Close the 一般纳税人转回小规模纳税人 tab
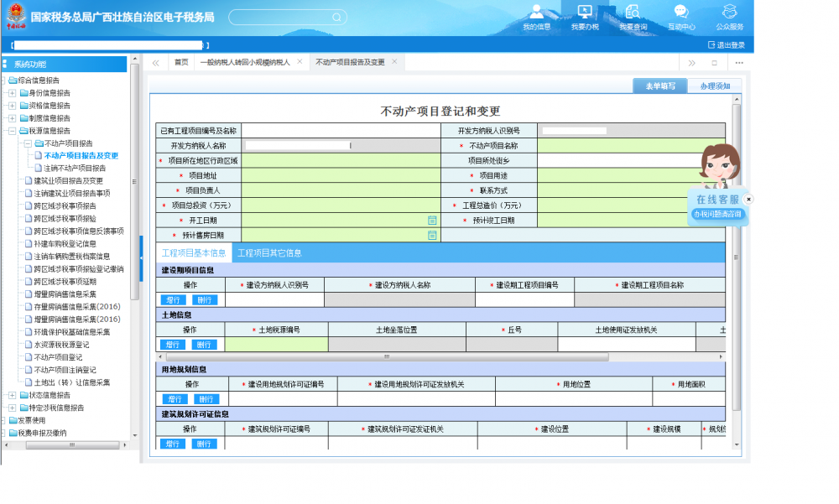The width and height of the screenshot is (839, 504). pyautogui.click(x=300, y=62)
